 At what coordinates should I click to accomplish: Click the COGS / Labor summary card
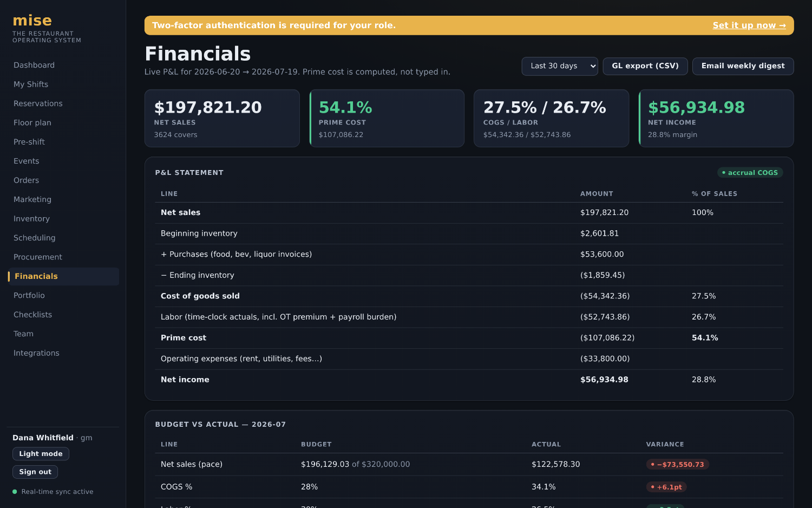(x=552, y=119)
